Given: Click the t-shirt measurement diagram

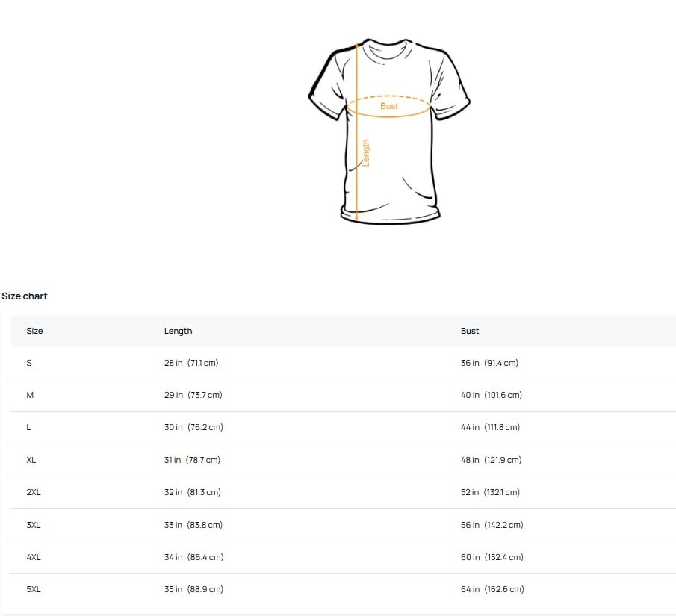Looking at the screenshot, I should tap(389, 131).
